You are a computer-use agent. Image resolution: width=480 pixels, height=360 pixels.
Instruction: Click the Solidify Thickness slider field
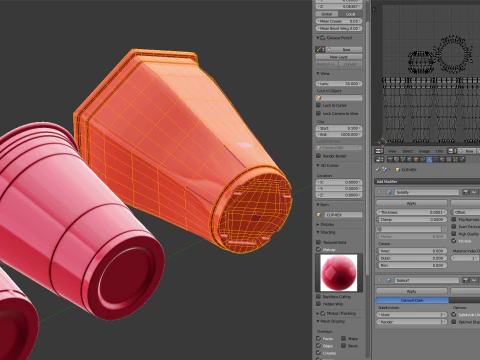(x=412, y=212)
